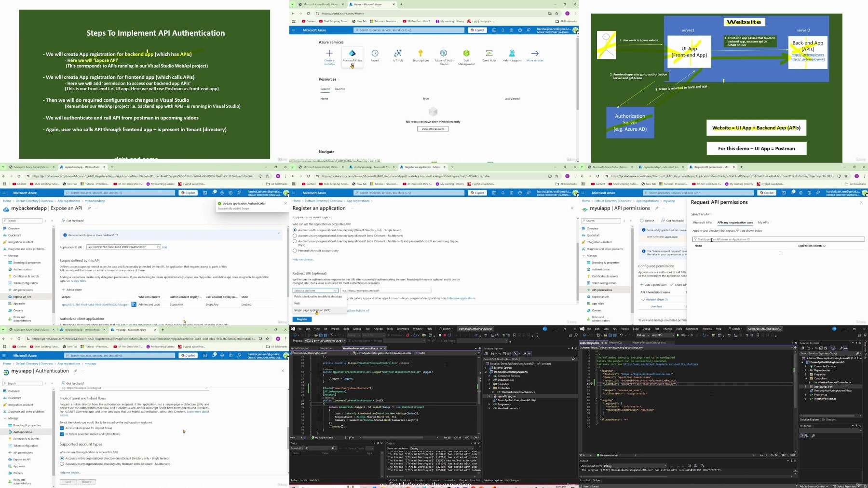Screen dimensions: 868x488
Task: Open the Select a platform dropdown
Action: (x=315, y=291)
